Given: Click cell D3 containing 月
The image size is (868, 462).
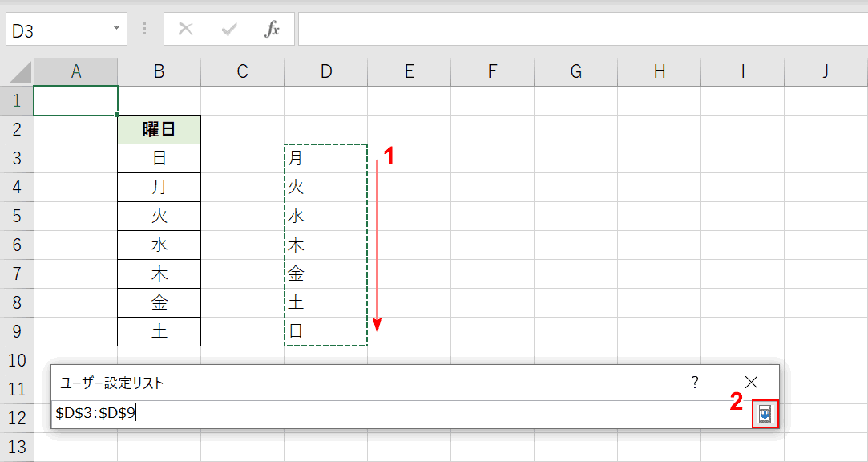Looking at the screenshot, I should [x=326, y=159].
